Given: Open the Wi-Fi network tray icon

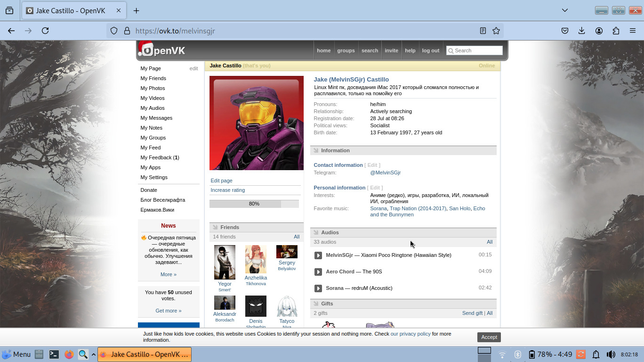Looking at the screenshot, I should pos(502,354).
